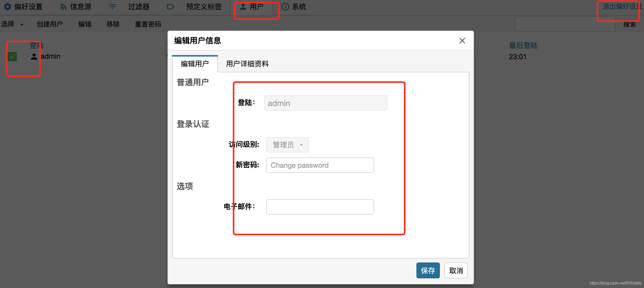The height and width of the screenshot is (288, 644).
Task: Click the 偏好设置 gear icon
Action: tap(7, 7)
